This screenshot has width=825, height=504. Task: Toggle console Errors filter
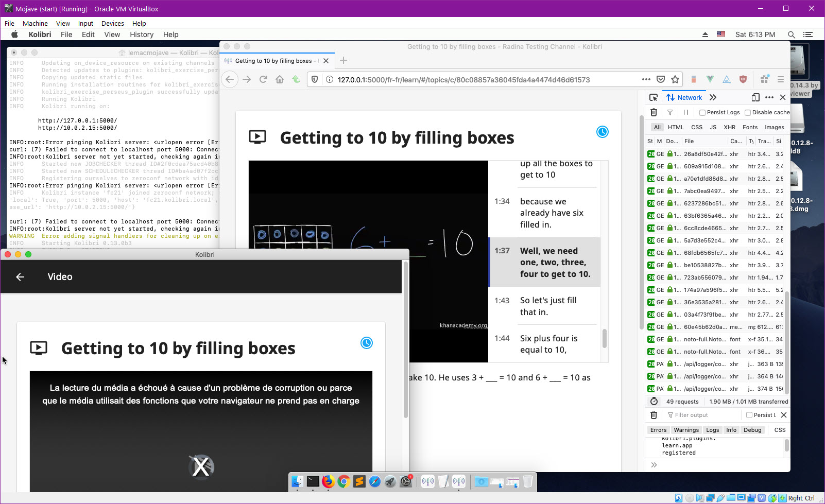pos(658,430)
